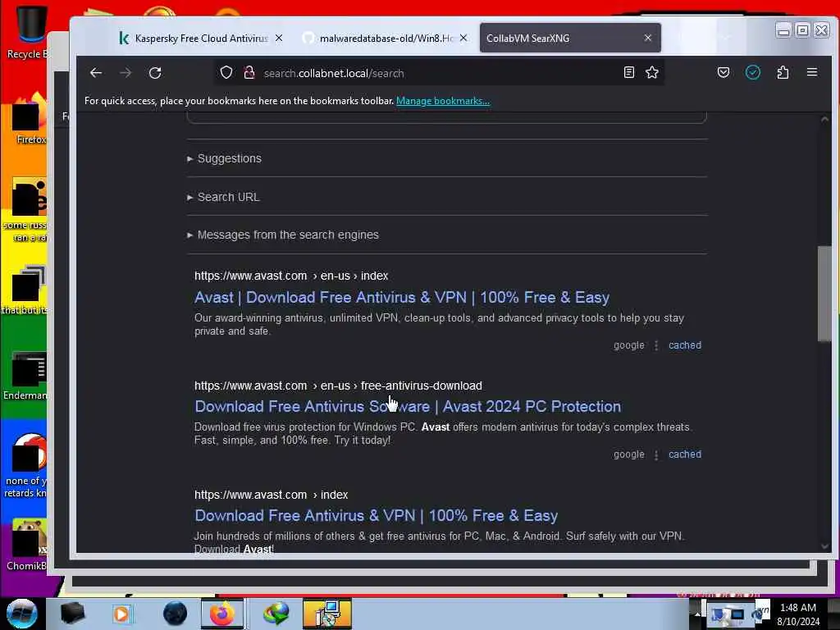840x630 pixels.
Task: Click the forward navigation arrow
Action: [x=126, y=73]
